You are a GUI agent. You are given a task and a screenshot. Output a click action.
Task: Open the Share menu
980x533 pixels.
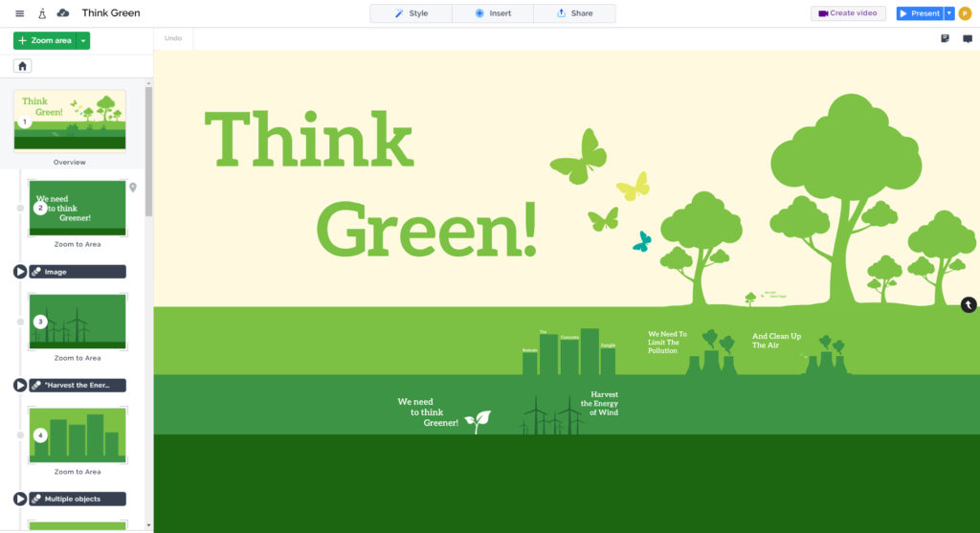click(x=574, y=13)
